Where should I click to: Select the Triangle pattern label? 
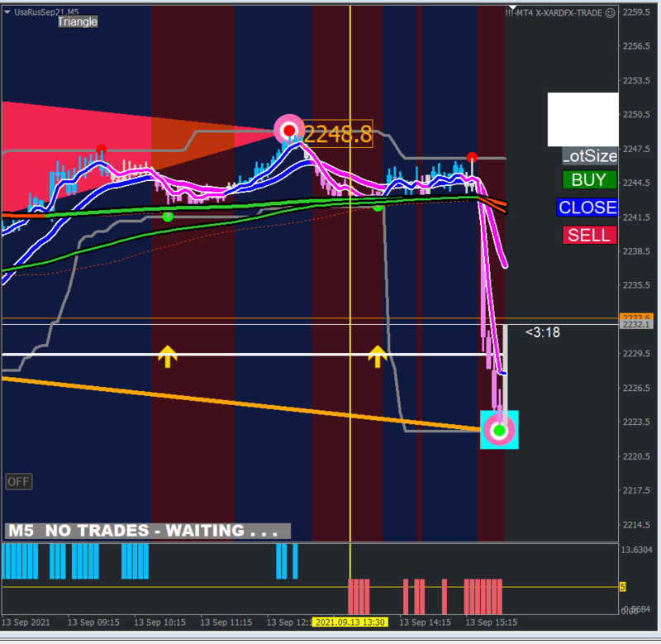(78, 22)
